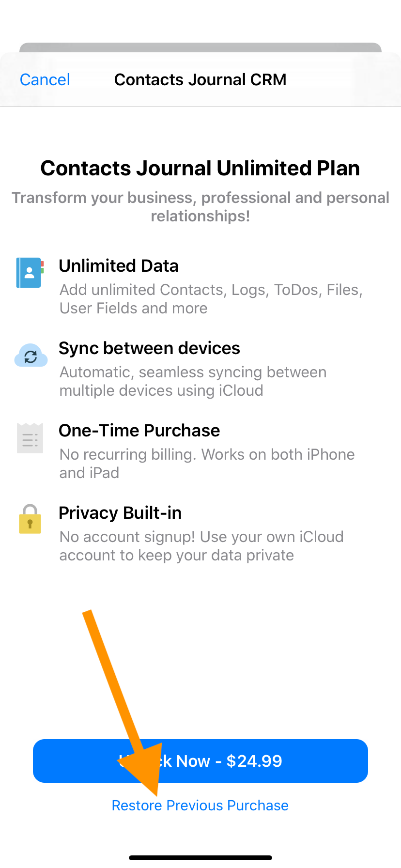Tap the home indicator bar
The image size is (401, 868).
(x=200, y=858)
